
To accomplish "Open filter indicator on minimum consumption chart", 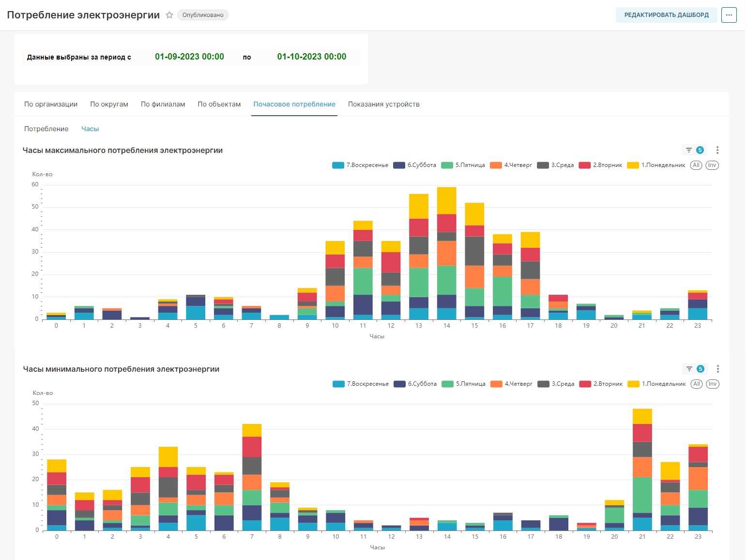I will coord(695,369).
